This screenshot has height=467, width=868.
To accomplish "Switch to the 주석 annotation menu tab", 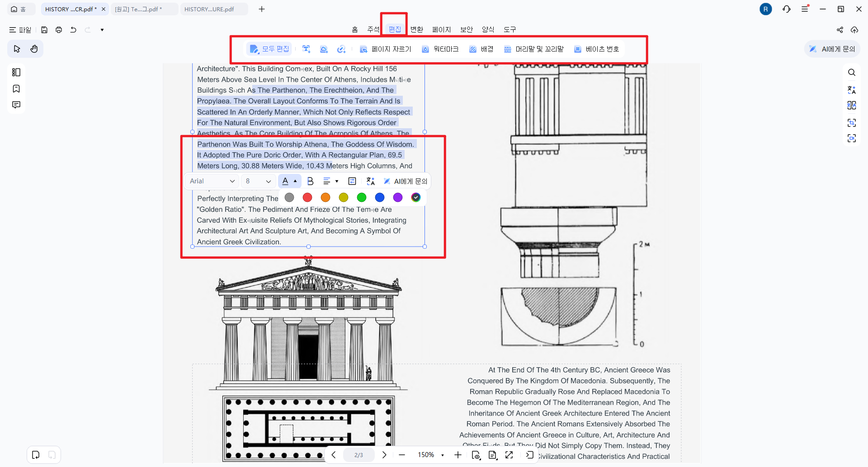I will click(373, 29).
